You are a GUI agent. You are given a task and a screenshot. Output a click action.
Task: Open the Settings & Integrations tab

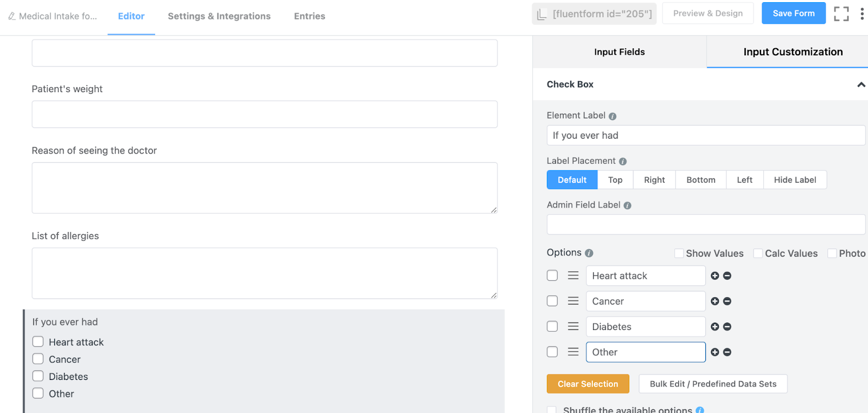[219, 16]
